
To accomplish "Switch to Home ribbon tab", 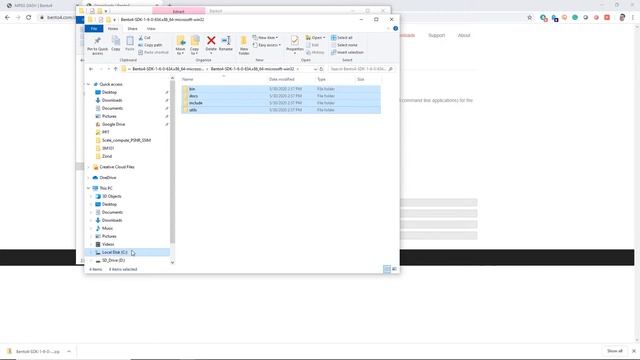I will 113,29.
